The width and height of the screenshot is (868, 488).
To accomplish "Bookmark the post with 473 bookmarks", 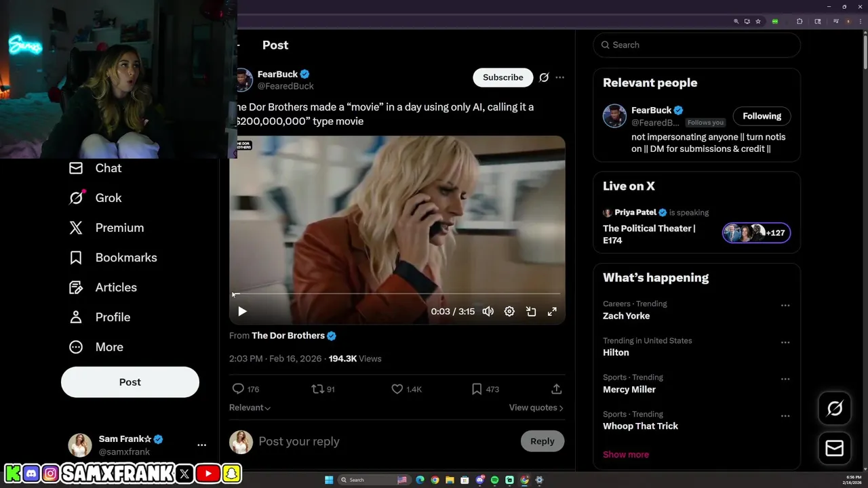I will click(485, 389).
